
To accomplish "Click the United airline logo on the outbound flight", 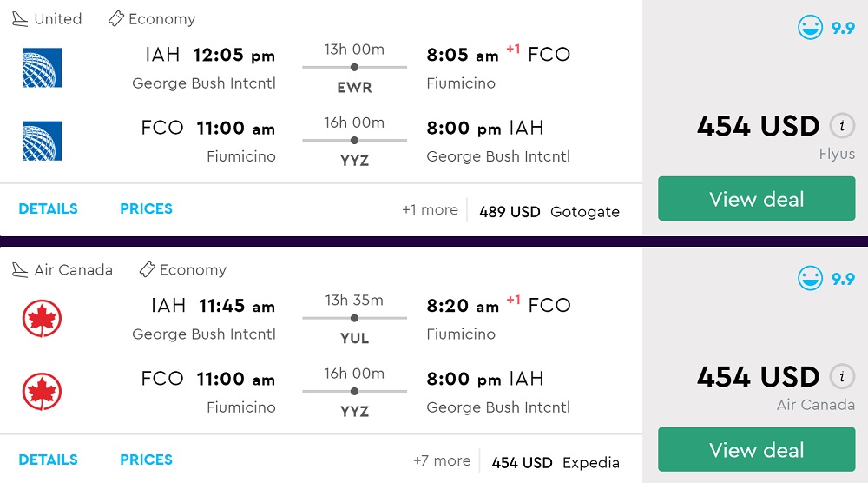I will (42, 68).
